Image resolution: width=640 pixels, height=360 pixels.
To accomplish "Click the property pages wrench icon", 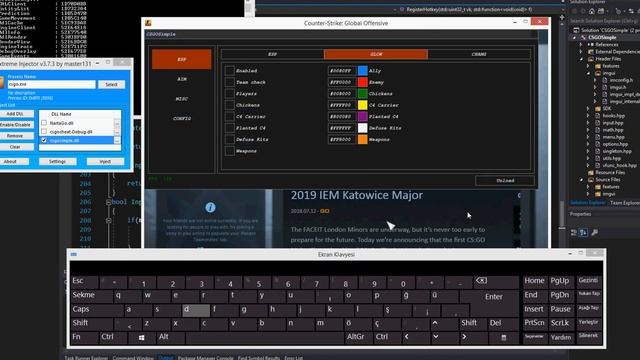I will coord(594,232).
